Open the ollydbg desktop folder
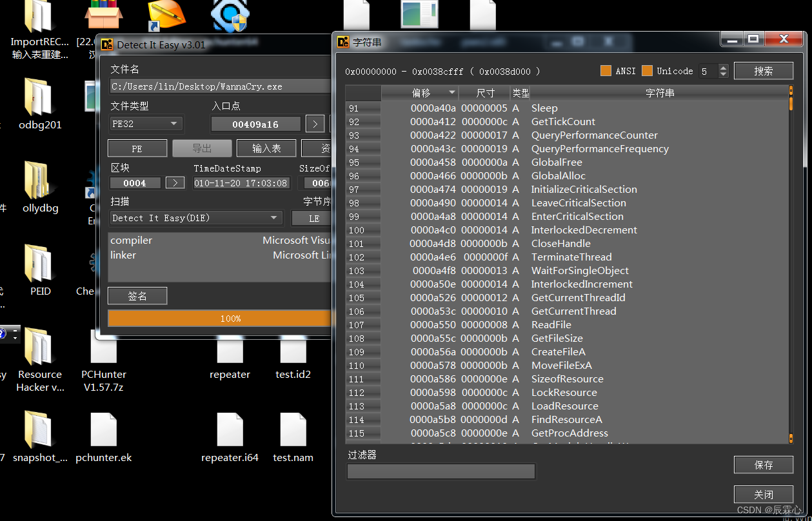The image size is (812, 521). pyautogui.click(x=40, y=187)
